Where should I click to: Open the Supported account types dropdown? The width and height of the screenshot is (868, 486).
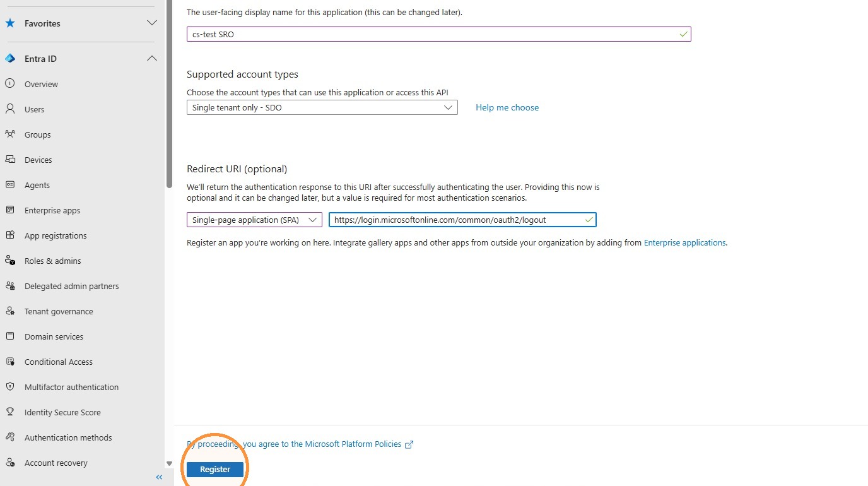pos(322,107)
